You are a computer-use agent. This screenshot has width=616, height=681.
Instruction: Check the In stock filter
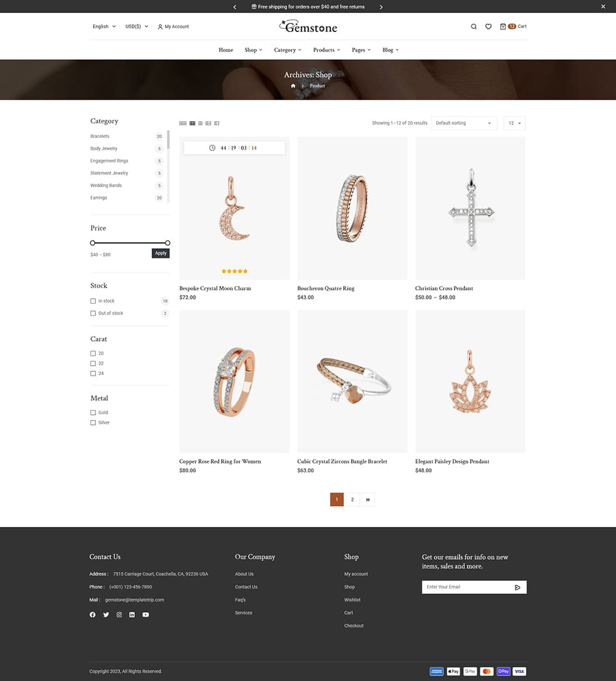point(93,301)
